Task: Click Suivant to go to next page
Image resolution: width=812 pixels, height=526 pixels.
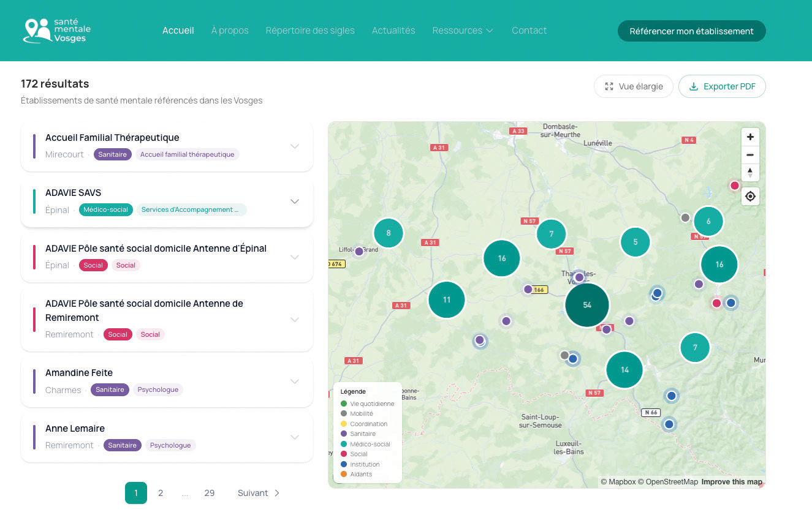Action: click(x=259, y=493)
